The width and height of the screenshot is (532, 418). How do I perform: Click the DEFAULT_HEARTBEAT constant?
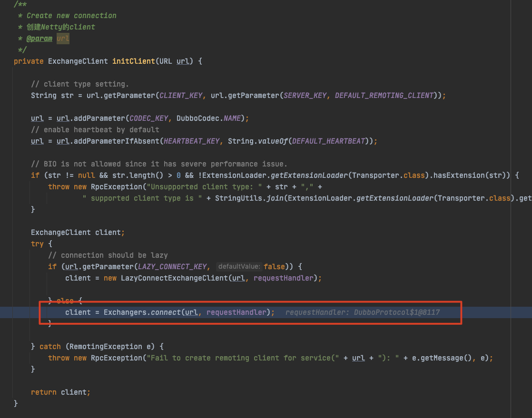point(328,141)
